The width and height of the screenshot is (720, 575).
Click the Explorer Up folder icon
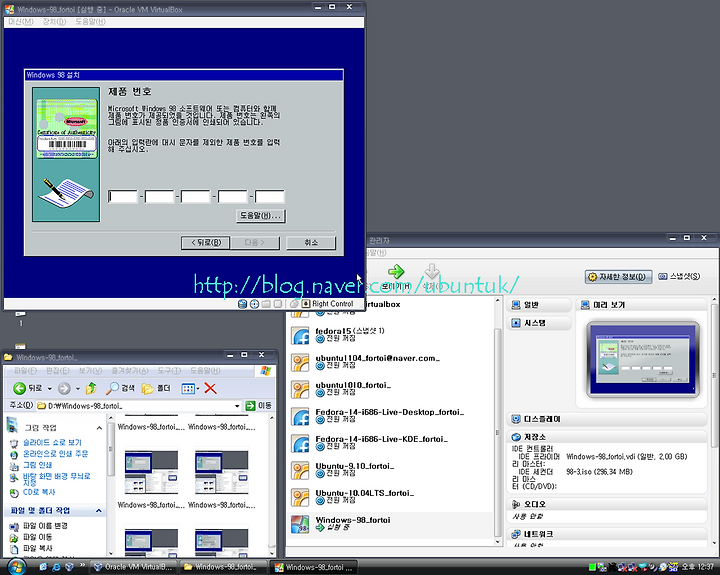coord(91,389)
